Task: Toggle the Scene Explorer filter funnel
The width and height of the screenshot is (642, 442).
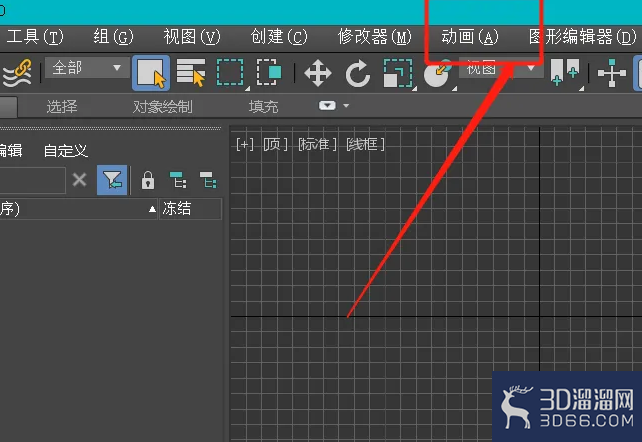Action: pyautogui.click(x=112, y=180)
